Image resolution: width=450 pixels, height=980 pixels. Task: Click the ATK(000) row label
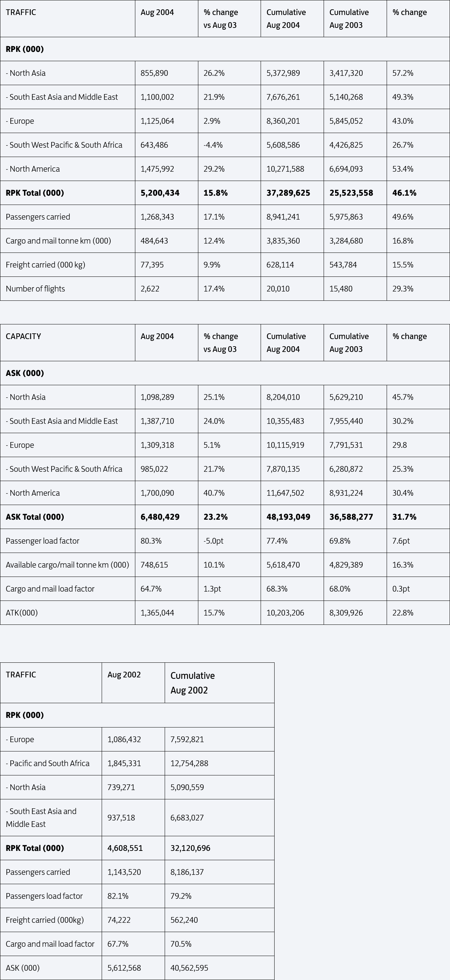click(22, 613)
